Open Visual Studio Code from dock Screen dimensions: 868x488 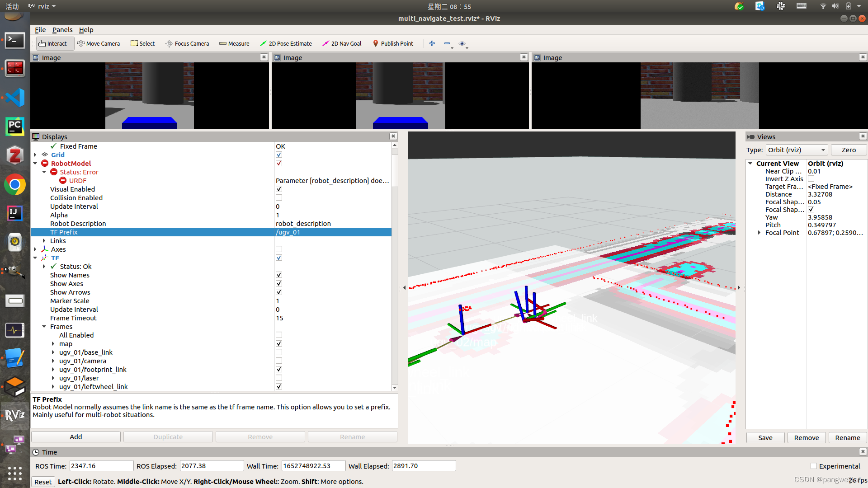pos(14,98)
